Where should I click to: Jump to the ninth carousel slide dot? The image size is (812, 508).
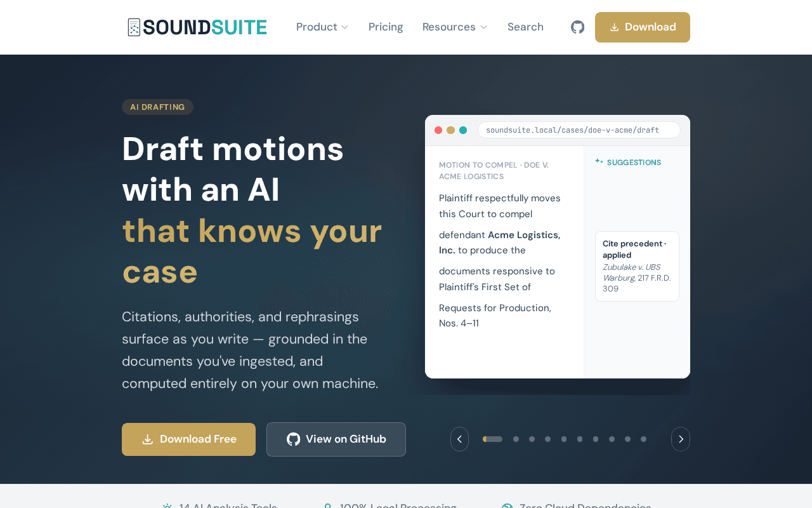tap(628, 439)
